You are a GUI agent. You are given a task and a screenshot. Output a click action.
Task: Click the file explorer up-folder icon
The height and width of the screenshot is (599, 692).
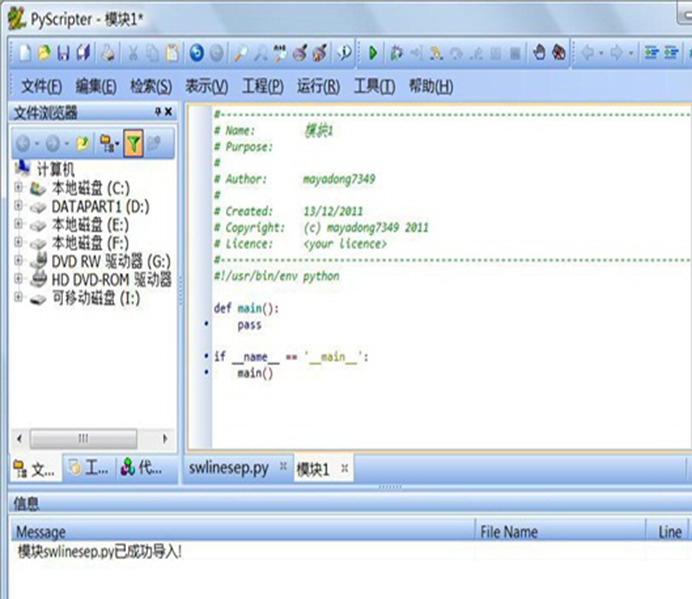click(83, 143)
